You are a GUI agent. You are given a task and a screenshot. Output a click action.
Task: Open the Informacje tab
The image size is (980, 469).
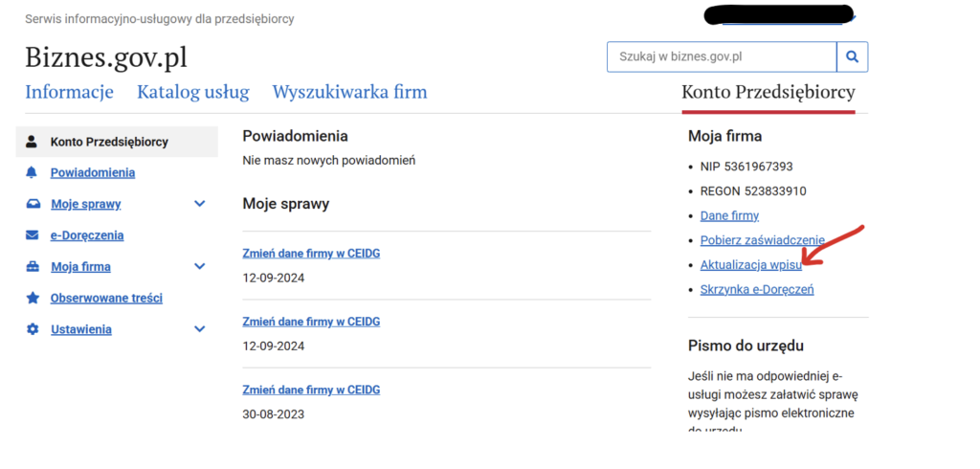coord(69,93)
